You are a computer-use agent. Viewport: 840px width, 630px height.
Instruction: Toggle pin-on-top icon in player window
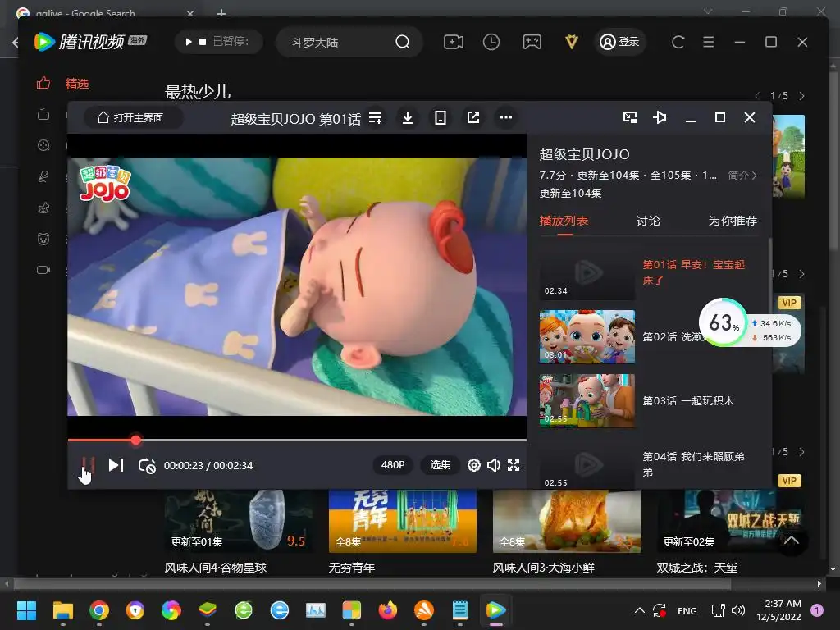(x=660, y=117)
